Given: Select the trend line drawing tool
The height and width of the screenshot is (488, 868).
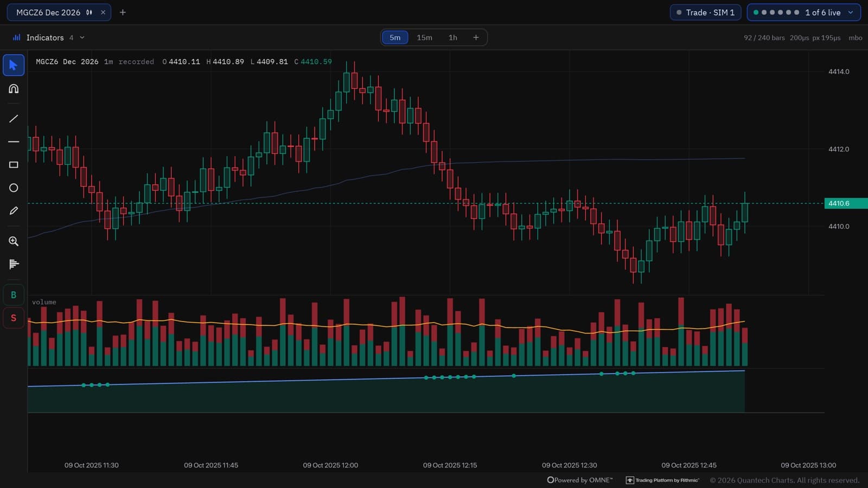Looking at the screenshot, I should point(14,118).
